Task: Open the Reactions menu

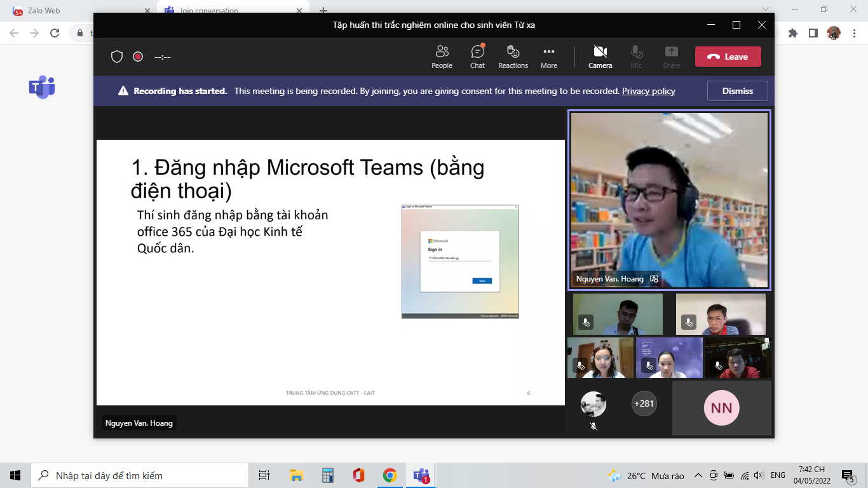Action: point(513,57)
